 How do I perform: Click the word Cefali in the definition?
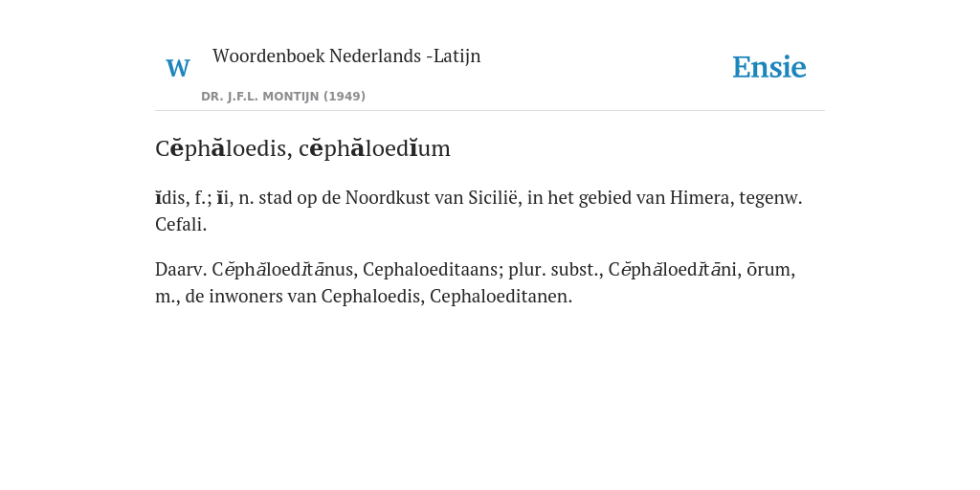click(181, 224)
